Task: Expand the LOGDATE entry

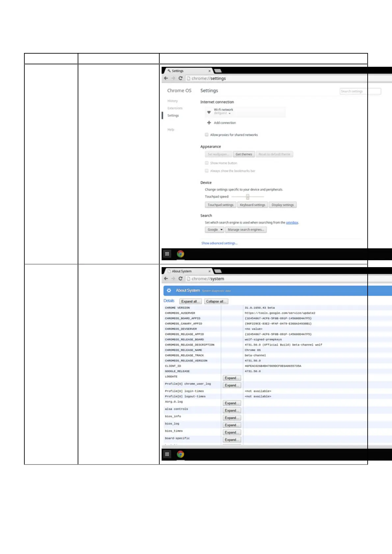Action: (232, 378)
